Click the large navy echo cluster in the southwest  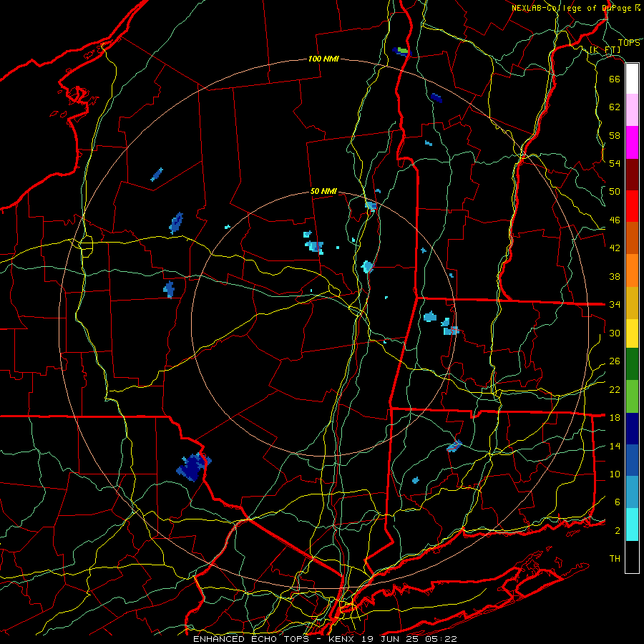(192, 467)
